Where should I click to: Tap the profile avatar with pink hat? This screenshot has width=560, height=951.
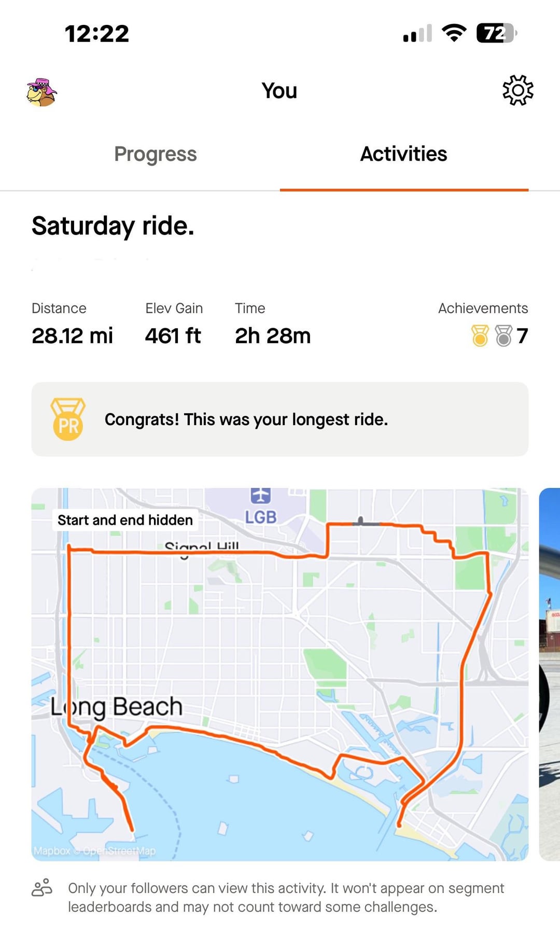tap(41, 92)
